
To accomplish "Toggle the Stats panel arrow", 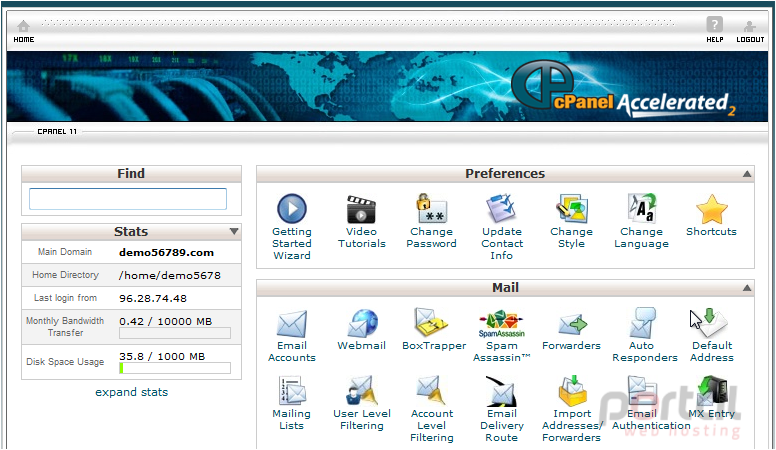I will (234, 231).
